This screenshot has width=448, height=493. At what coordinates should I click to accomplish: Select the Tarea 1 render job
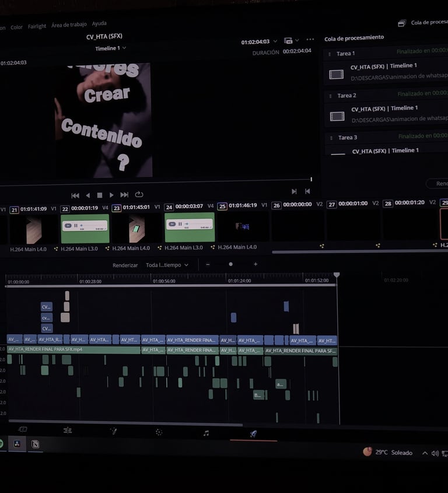point(386,67)
